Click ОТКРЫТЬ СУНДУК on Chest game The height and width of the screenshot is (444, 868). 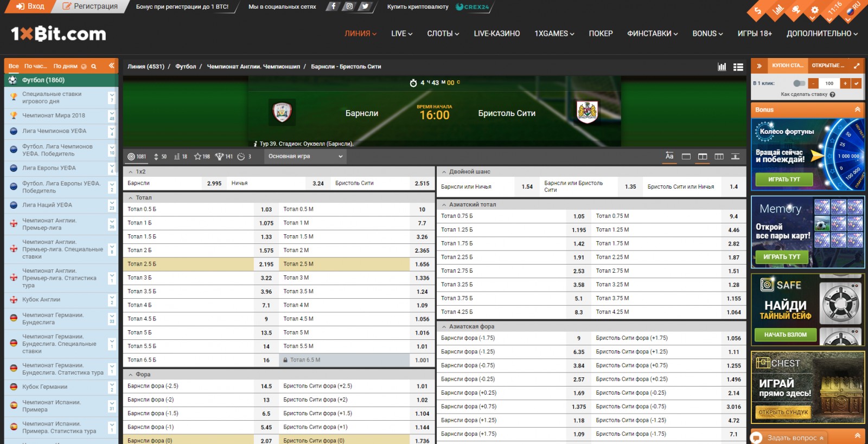(x=783, y=412)
